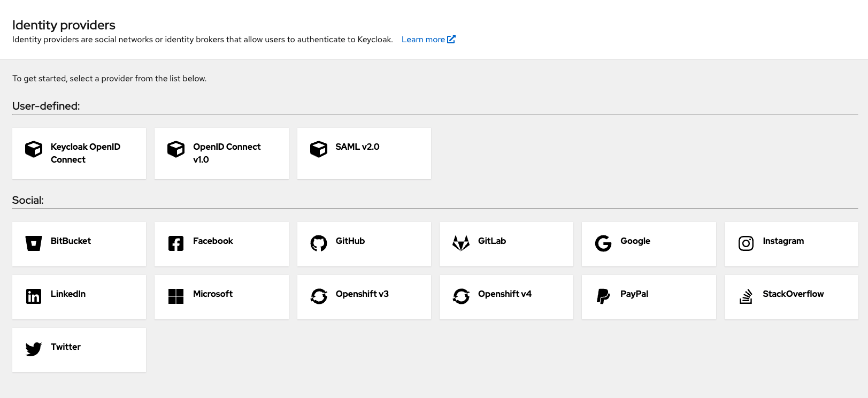868x398 pixels.
Task: Select the Openshift v4 text label
Action: click(505, 294)
